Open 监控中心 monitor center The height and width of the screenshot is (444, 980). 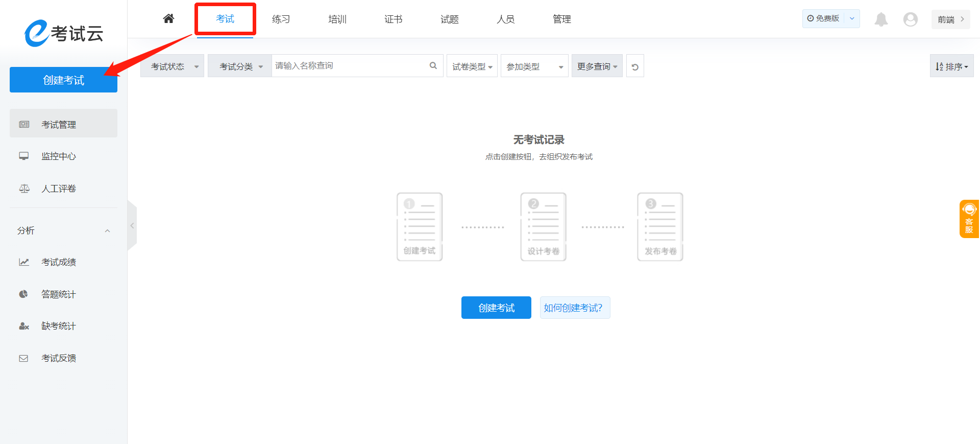[x=59, y=156]
